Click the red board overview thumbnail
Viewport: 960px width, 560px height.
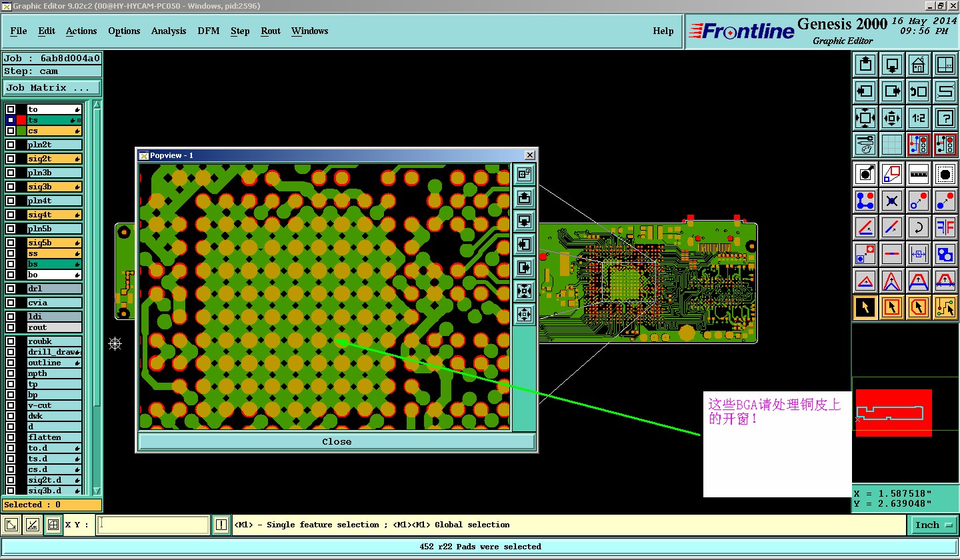[893, 413]
